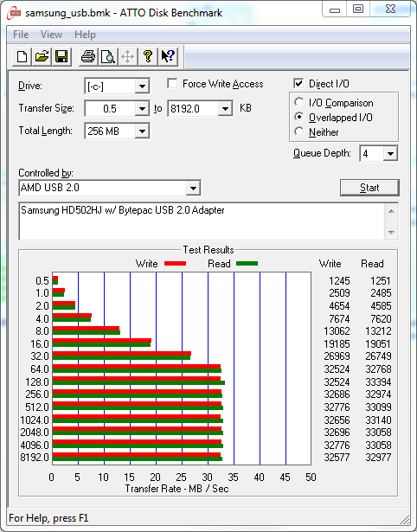This screenshot has width=417, height=532.
Task: Click the New document toolbar icon
Action: point(22,56)
